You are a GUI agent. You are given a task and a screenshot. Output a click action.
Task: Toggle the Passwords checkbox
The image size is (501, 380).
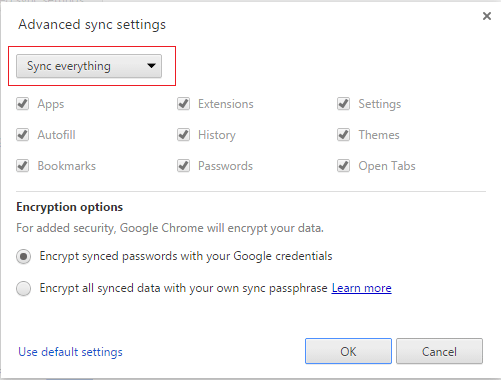(183, 166)
